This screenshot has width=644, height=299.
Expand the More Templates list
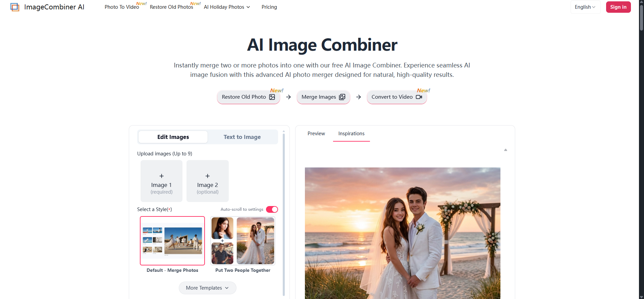207,288
